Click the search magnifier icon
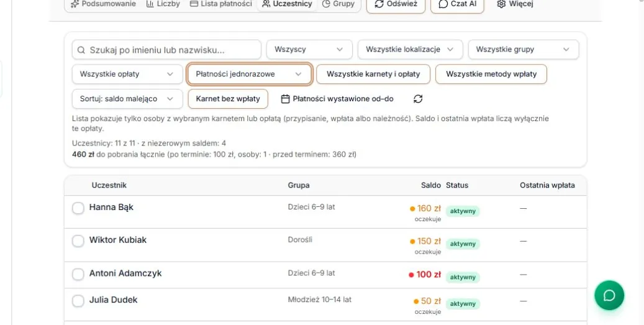Viewport: 644px width, 325px height. 81,50
